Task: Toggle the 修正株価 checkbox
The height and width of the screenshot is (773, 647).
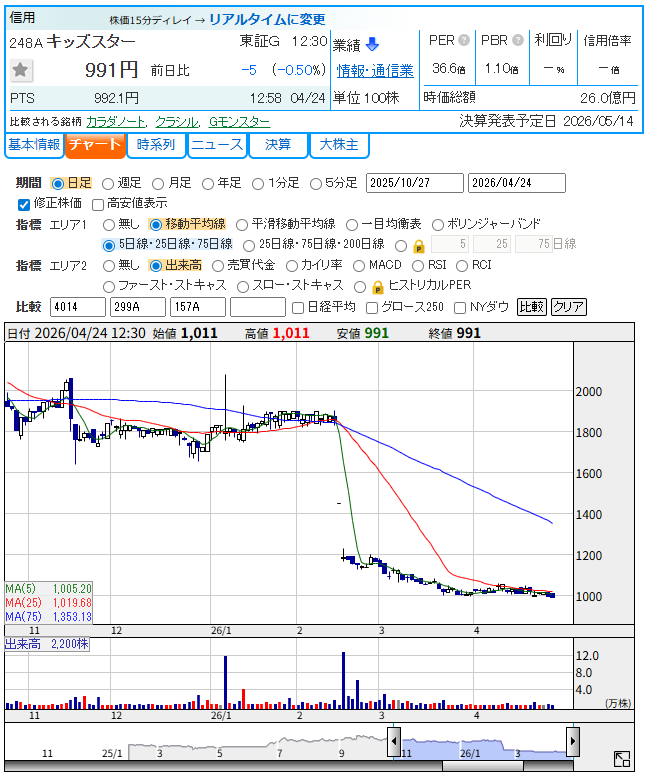Action: pyautogui.click(x=24, y=203)
